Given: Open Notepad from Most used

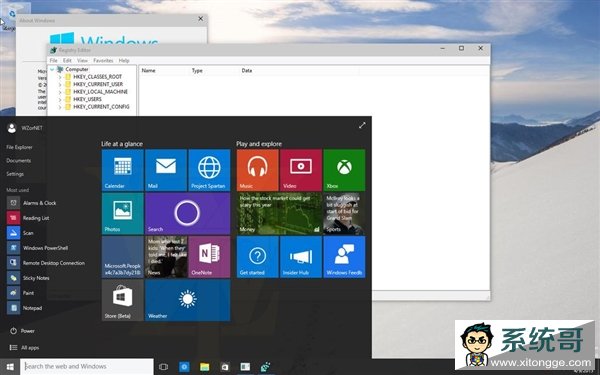Looking at the screenshot, I should pyautogui.click(x=25, y=308).
